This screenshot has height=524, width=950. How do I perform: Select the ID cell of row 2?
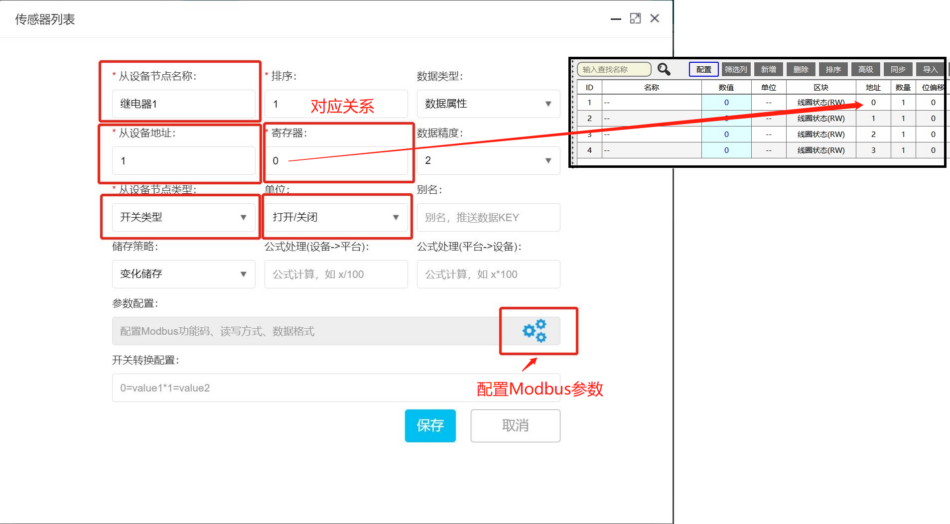[x=589, y=118]
